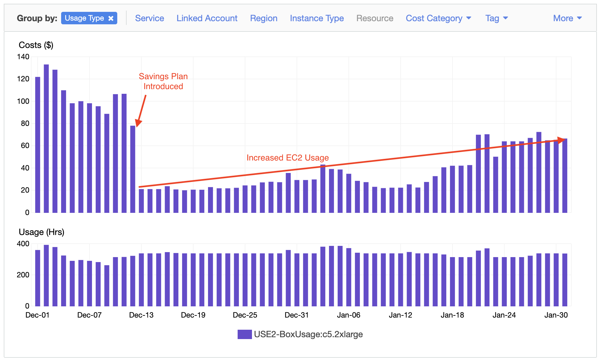Remove the Usage Type grouping with its X
This screenshot has height=364, width=600.
(111, 18)
